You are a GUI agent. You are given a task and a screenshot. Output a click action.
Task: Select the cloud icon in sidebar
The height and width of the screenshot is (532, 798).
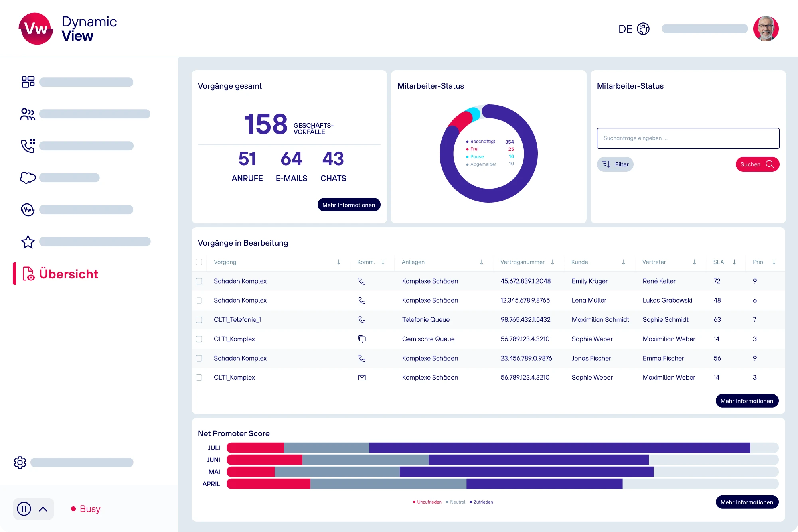28,178
